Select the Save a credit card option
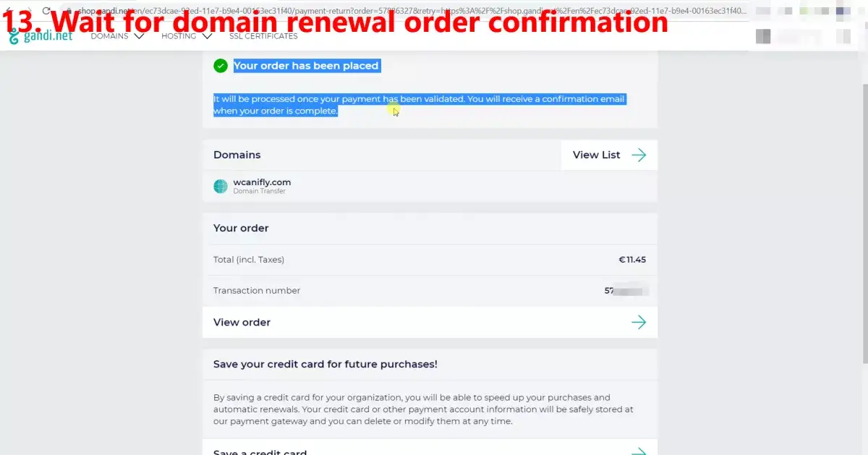This screenshot has height=455, width=868. point(430,448)
